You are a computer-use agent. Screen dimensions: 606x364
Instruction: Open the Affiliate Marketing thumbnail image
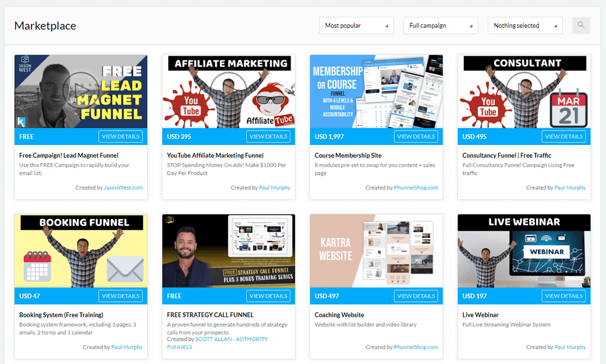(228, 91)
